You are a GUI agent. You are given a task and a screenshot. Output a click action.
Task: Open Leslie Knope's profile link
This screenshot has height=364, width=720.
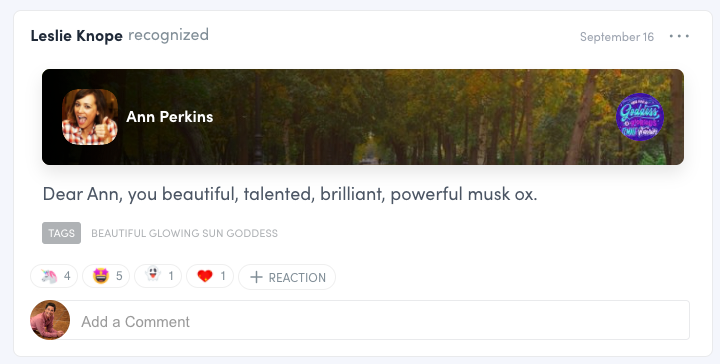point(77,36)
